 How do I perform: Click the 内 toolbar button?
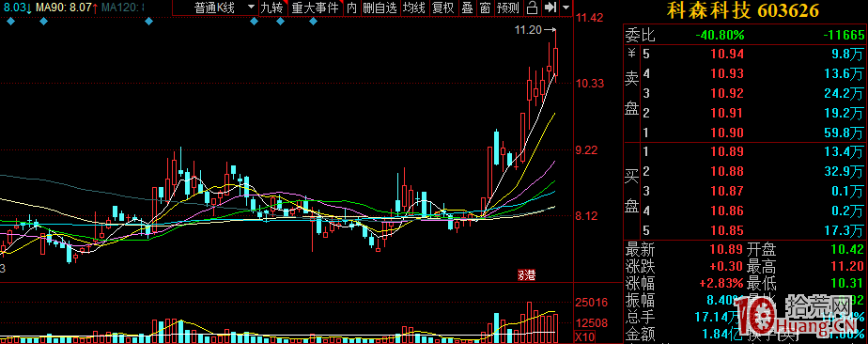click(x=351, y=8)
